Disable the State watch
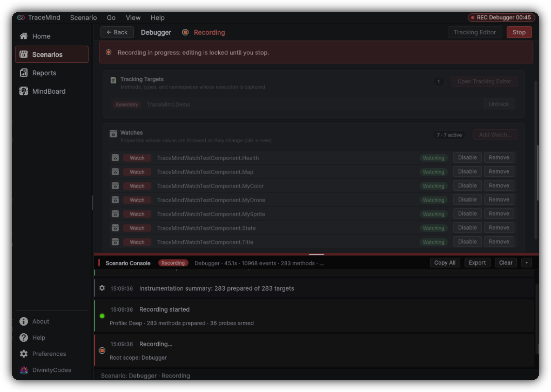This screenshot has height=392, width=551. tap(467, 228)
